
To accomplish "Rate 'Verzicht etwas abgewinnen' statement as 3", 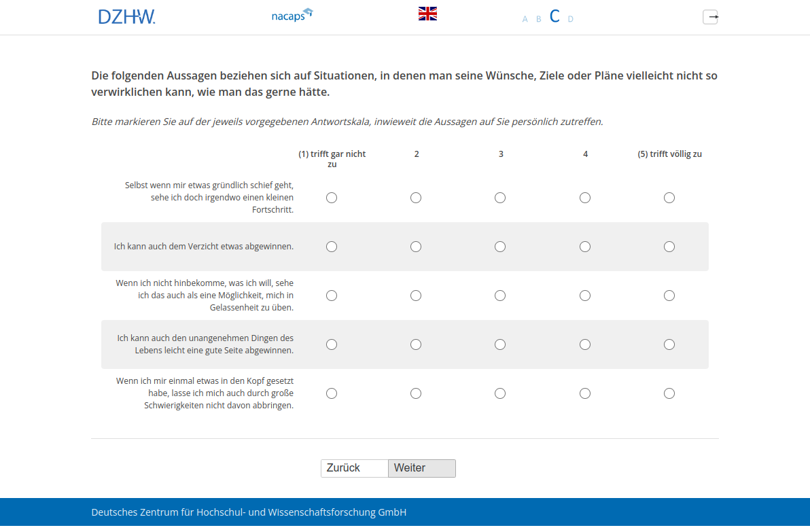I will point(500,247).
